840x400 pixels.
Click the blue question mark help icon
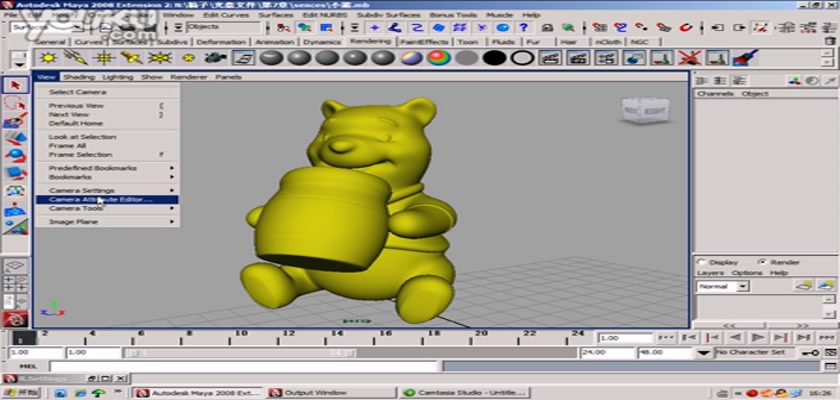click(x=523, y=28)
